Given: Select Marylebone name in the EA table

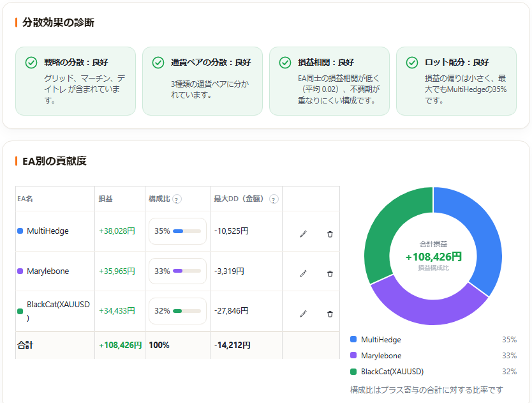Looking at the screenshot, I should coord(48,271).
